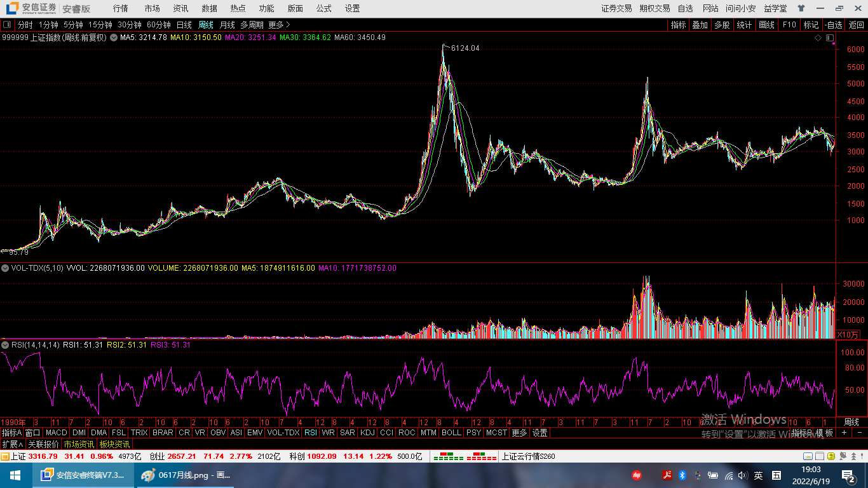Toggle the right info panel icon above price axis
The image size is (868, 488).
tap(830, 38)
